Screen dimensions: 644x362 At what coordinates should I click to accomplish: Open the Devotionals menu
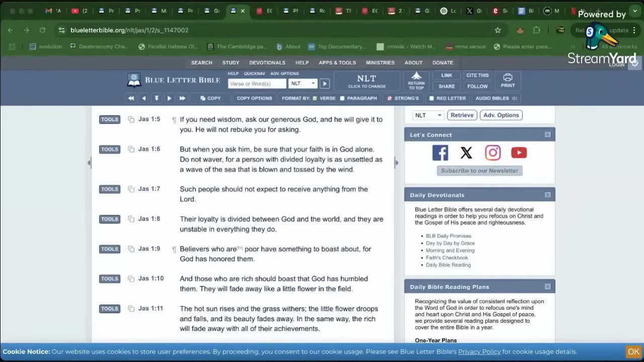(x=267, y=63)
